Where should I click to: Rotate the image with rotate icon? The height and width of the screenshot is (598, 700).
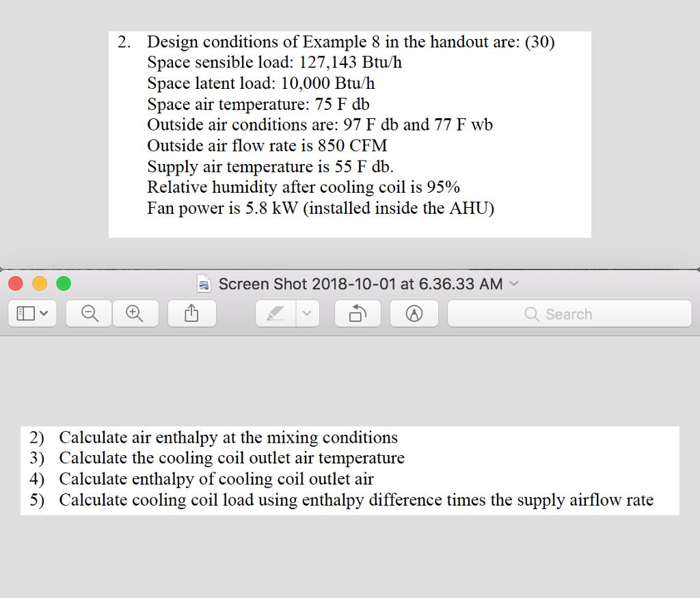[358, 313]
